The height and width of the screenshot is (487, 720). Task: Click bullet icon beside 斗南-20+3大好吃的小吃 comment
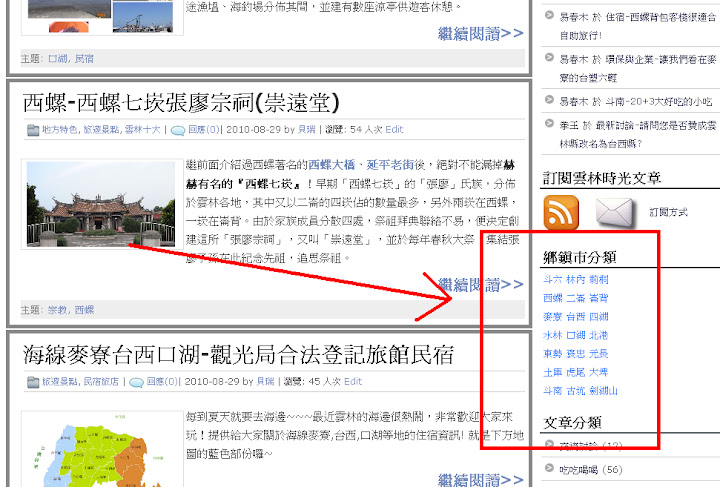(x=549, y=99)
